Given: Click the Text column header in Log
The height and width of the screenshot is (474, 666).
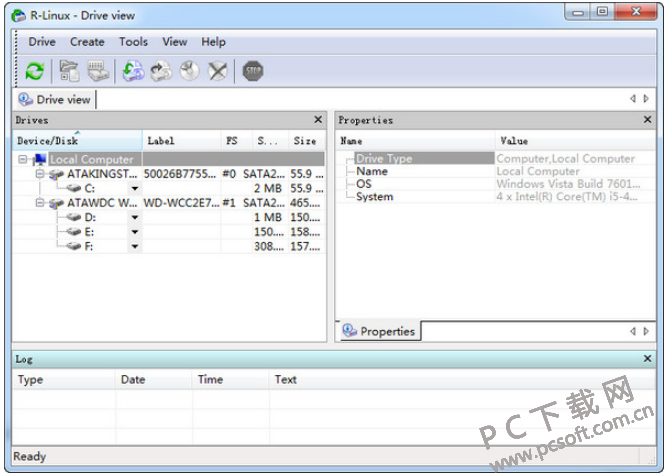Looking at the screenshot, I should [463, 379].
